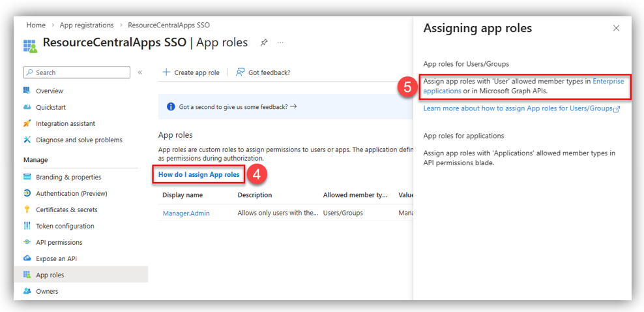Open the Overview menu item

pos(50,91)
